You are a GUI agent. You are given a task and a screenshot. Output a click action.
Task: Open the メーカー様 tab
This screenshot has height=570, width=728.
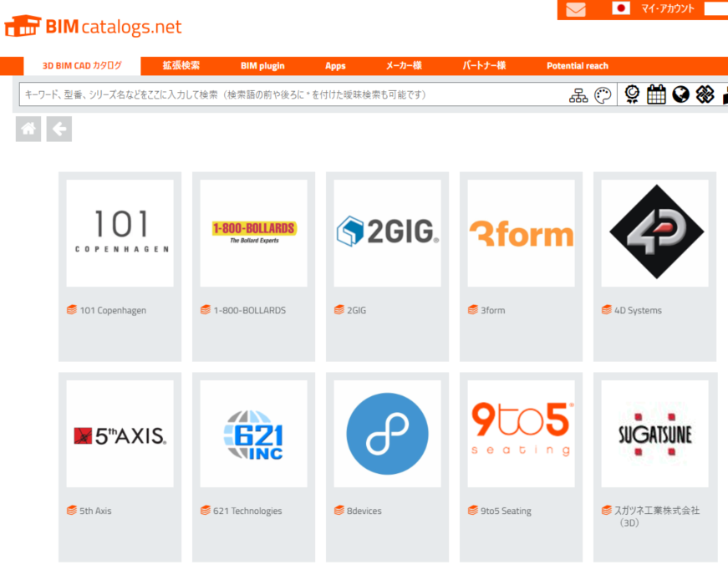[x=404, y=66]
